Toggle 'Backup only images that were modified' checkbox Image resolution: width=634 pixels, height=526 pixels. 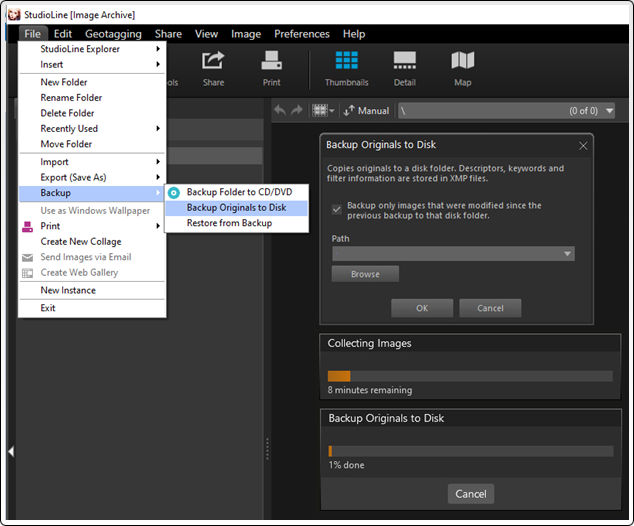click(337, 207)
